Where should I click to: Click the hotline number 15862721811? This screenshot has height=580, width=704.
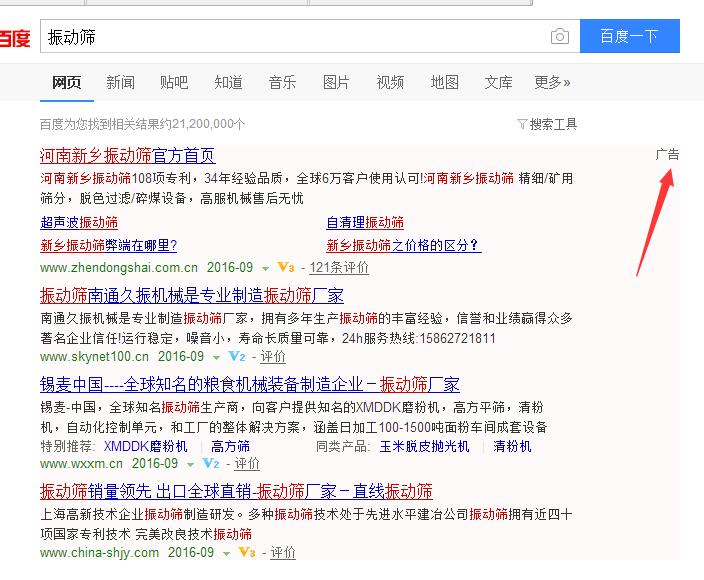(x=457, y=338)
